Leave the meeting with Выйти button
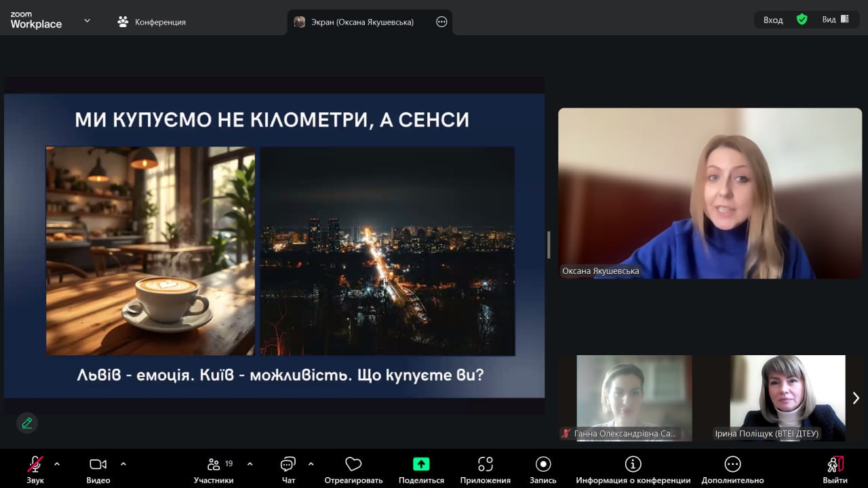868x488 pixels. [835, 470]
